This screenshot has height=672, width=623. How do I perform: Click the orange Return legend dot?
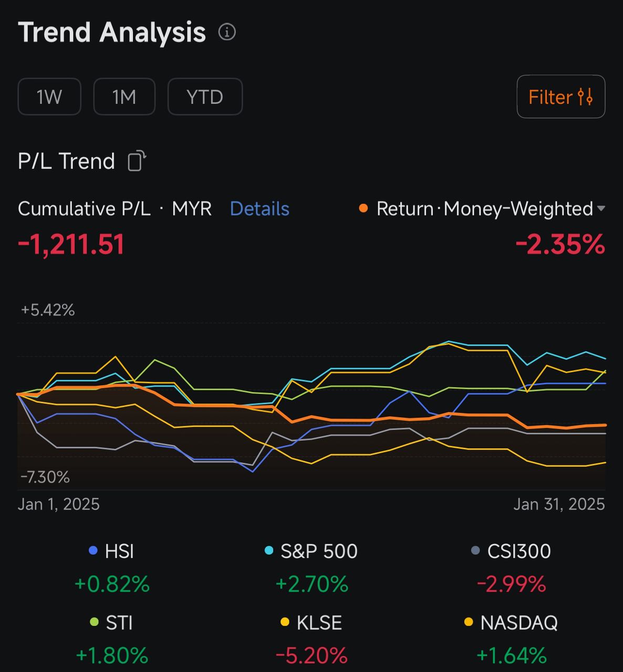[x=363, y=208]
